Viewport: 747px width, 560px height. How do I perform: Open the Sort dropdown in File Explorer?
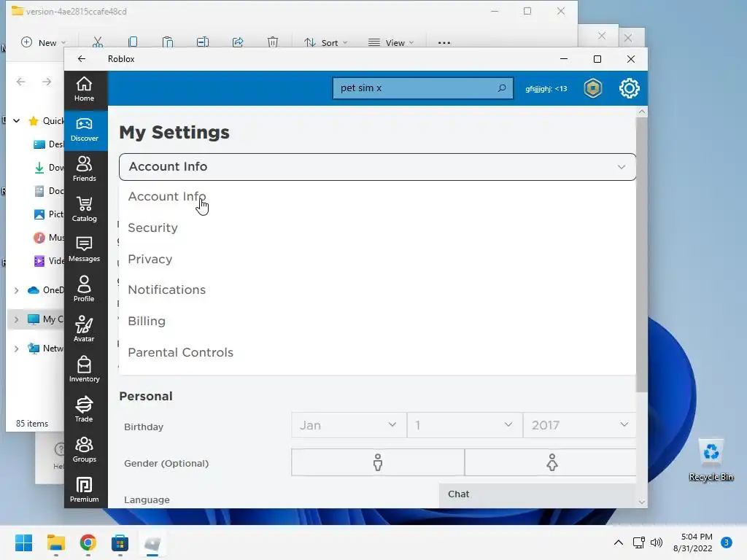coord(326,42)
